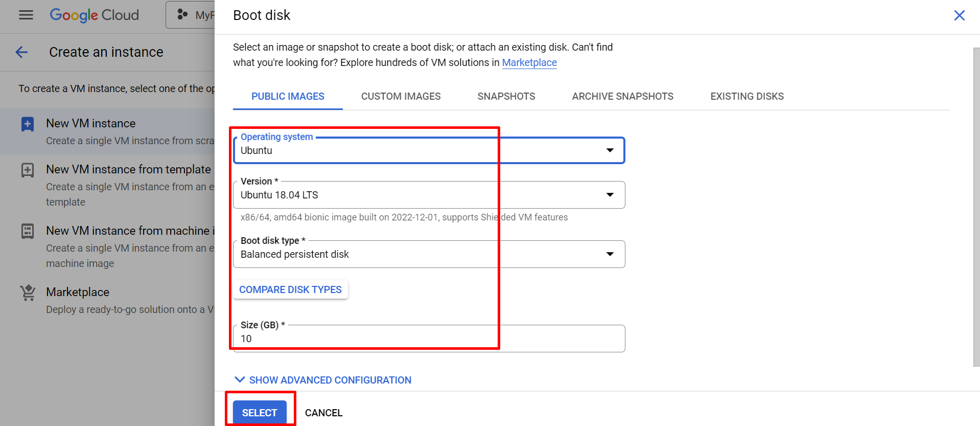The height and width of the screenshot is (426, 980).
Task: Click the machine image instance icon
Action: 28,231
